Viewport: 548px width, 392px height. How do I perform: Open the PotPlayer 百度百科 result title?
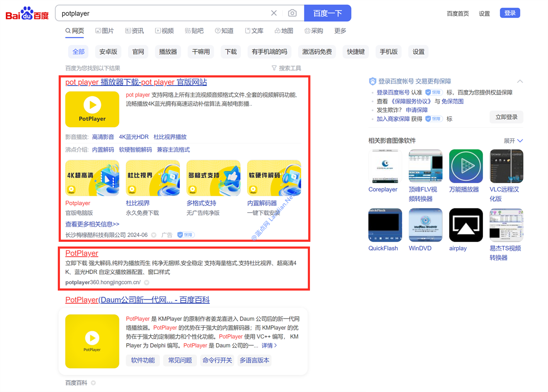(x=137, y=300)
